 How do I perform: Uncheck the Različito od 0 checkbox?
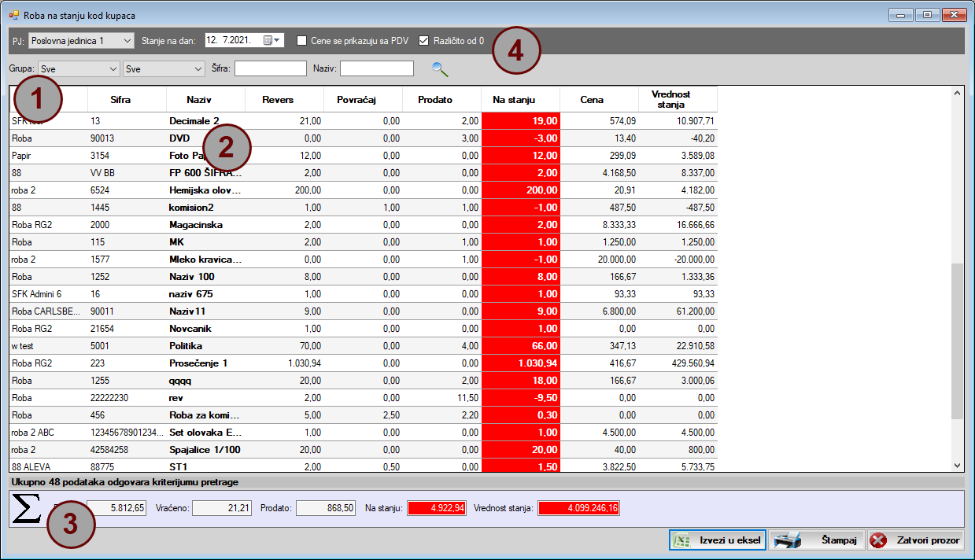pos(425,40)
